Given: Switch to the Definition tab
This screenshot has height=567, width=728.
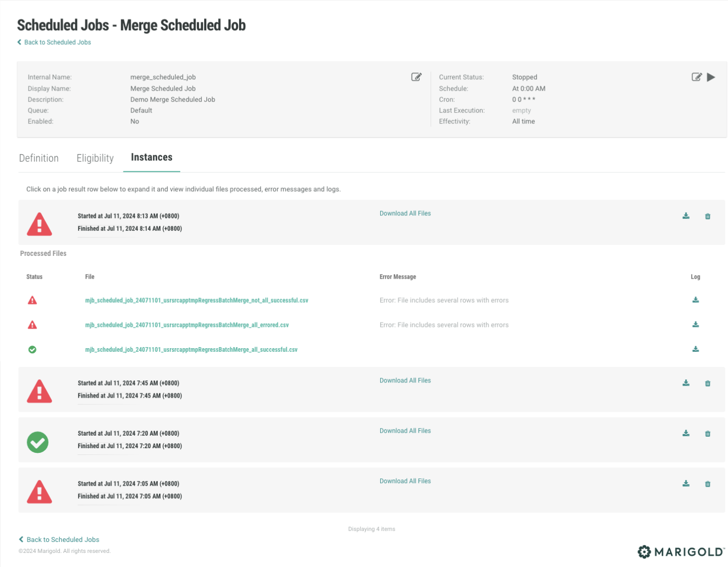Looking at the screenshot, I should point(39,158).
